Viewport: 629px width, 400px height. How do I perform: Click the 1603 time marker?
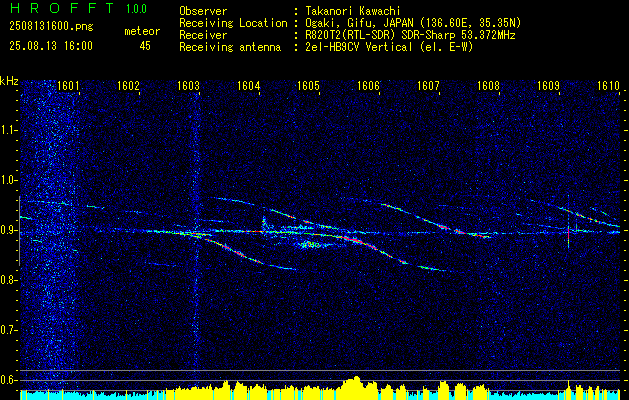point(188,86)
